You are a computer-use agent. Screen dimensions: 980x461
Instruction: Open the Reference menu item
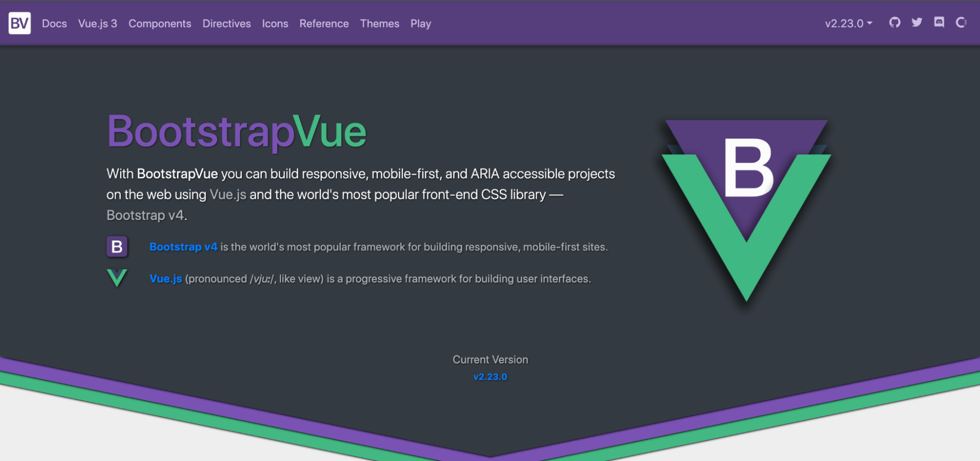pyautogui.click(x=324, y=24)
